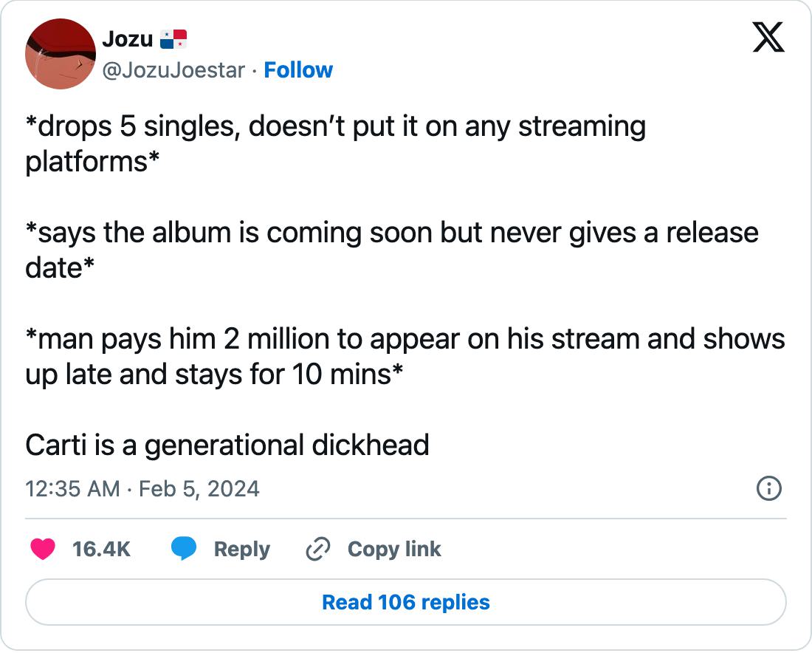Click the display name Jozu
The width and height of the screenshot is (812, 653).
coord(127,38)
